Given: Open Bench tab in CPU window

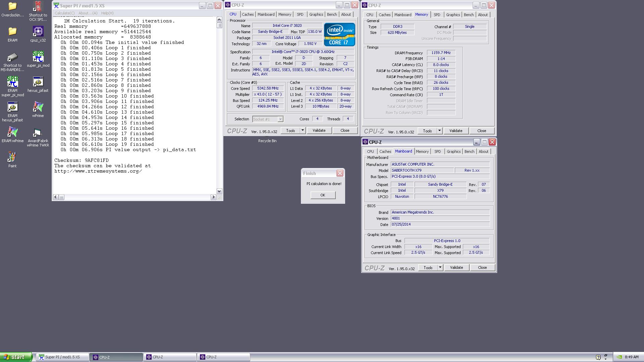Looking at the screenshot, I should click(x=332, y=14).
